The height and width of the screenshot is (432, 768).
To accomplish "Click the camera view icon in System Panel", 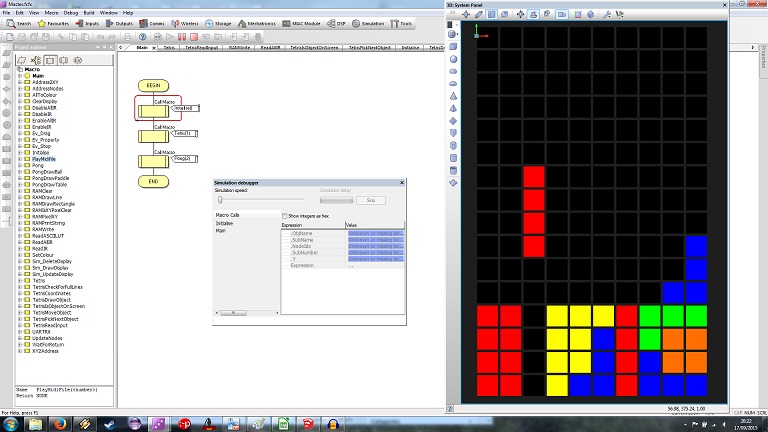I will click(561, 14).
